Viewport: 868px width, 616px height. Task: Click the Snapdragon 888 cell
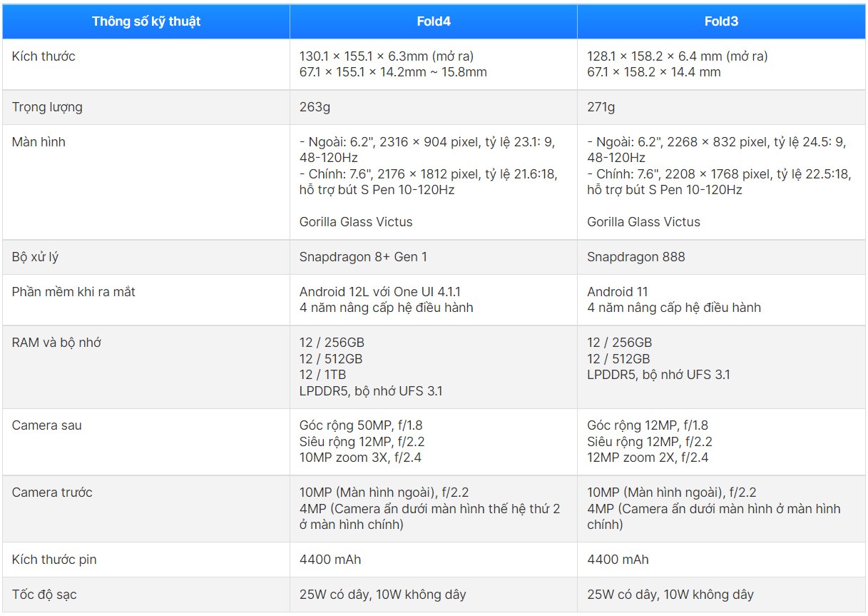tap(636, 257)
